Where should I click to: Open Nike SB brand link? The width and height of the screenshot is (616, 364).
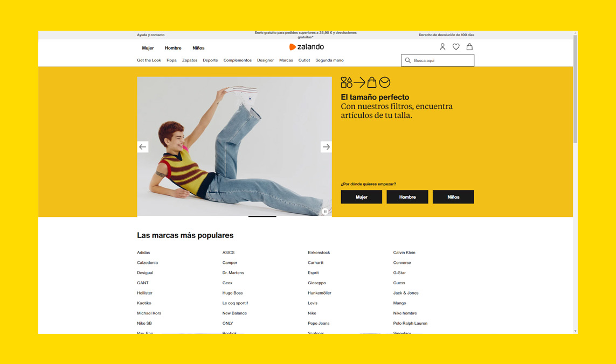click(144, 324)
